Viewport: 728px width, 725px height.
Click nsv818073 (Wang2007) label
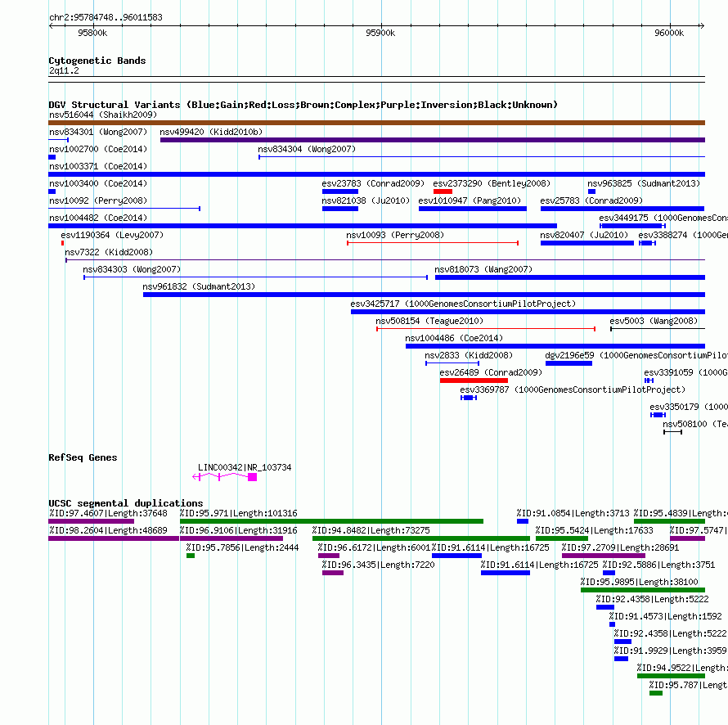pyautogui.click(x=483, y=269)
